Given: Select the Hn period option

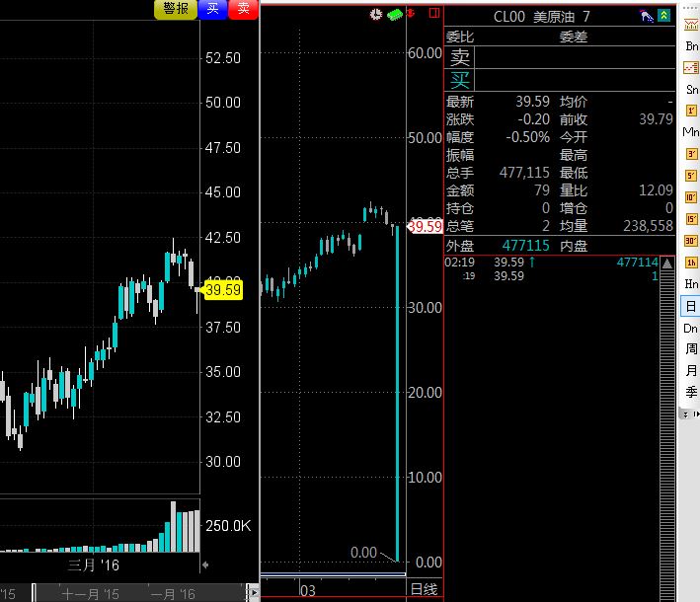Looking at the screenshot, I should (691, 284).
